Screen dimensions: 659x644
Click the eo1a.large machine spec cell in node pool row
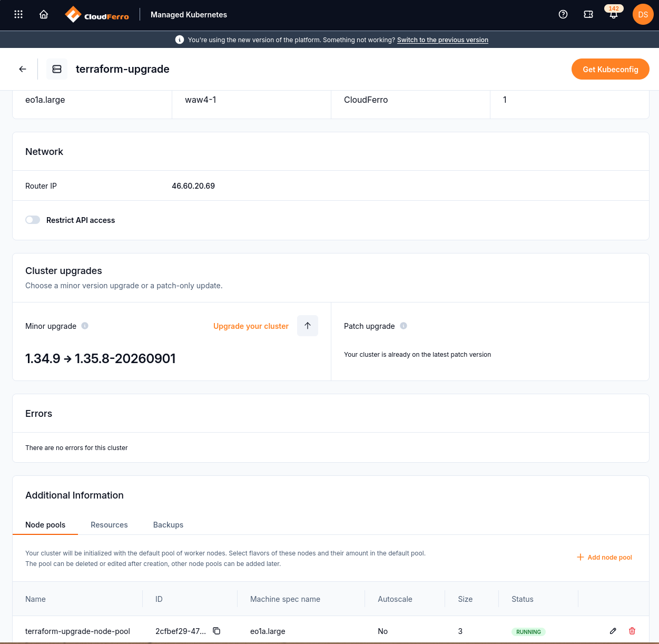pos(268,631)
